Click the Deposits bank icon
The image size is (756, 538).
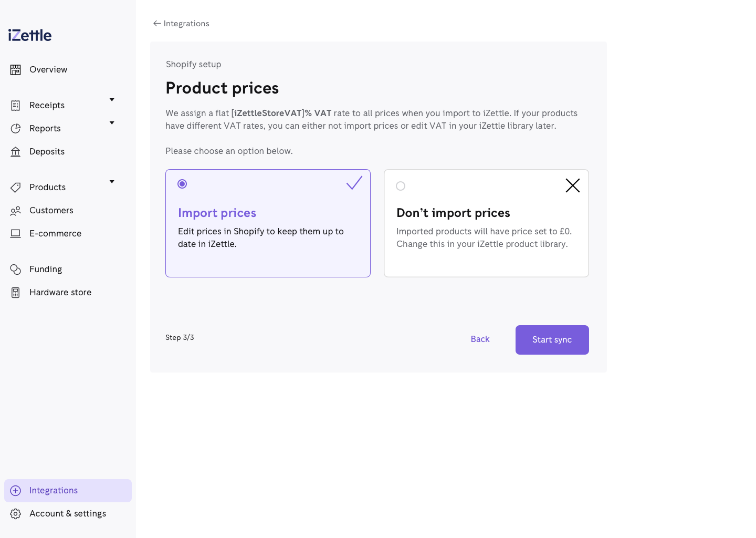[x=15, y=151]
